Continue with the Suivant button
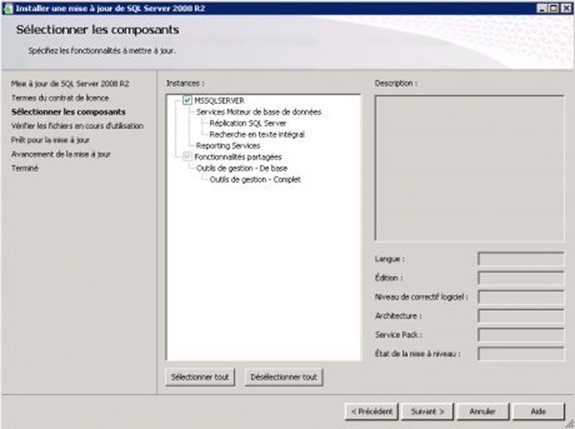Viewport: 575px width, 429px height. (x=427, y=411)
